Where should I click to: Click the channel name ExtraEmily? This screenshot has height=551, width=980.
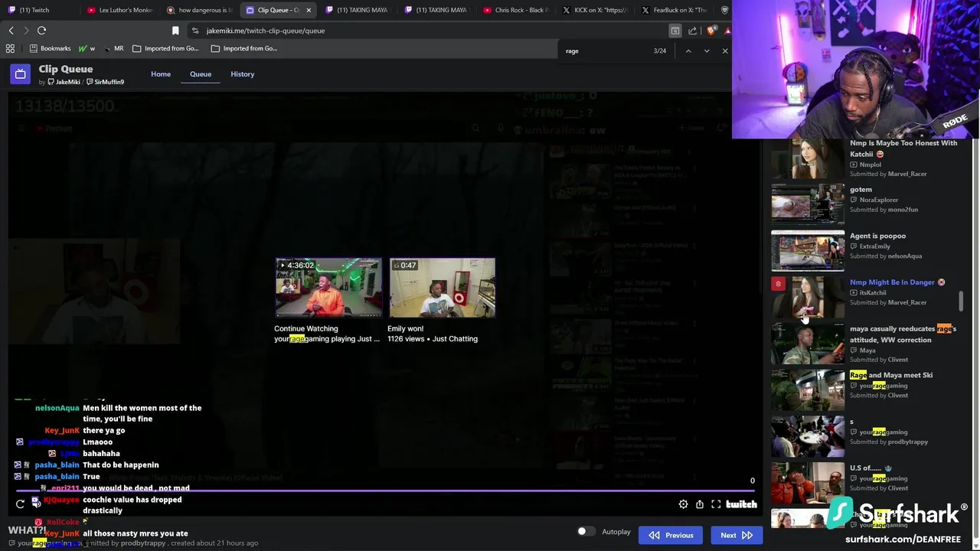[874, 246]
